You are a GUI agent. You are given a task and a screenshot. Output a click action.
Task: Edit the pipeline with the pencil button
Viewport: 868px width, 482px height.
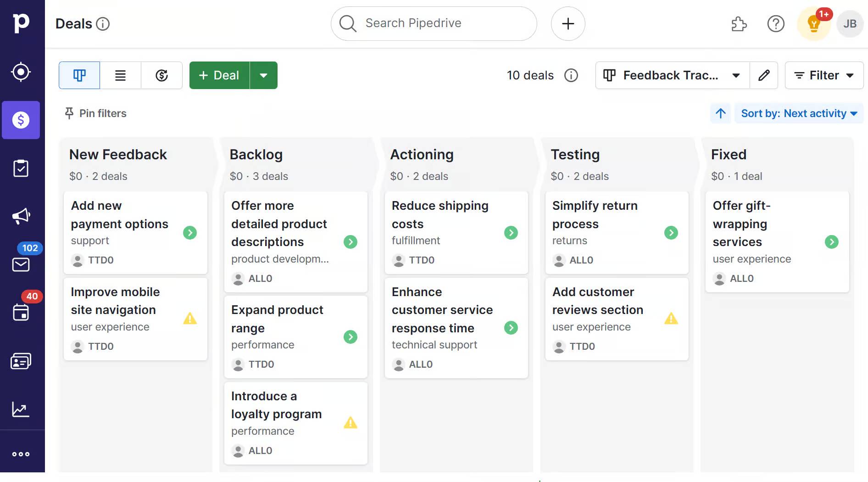pyautogui.click(x=764, y=75)
